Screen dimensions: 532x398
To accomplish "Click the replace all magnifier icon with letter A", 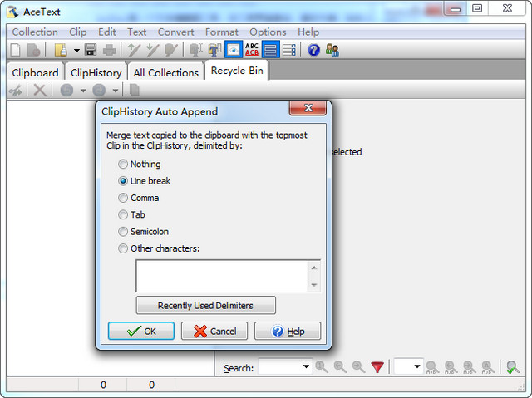I will click(488, 367).
